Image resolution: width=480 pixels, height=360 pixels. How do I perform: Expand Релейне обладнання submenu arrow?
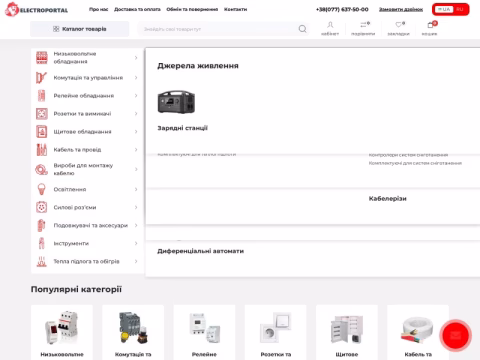(x=136, y=96)
